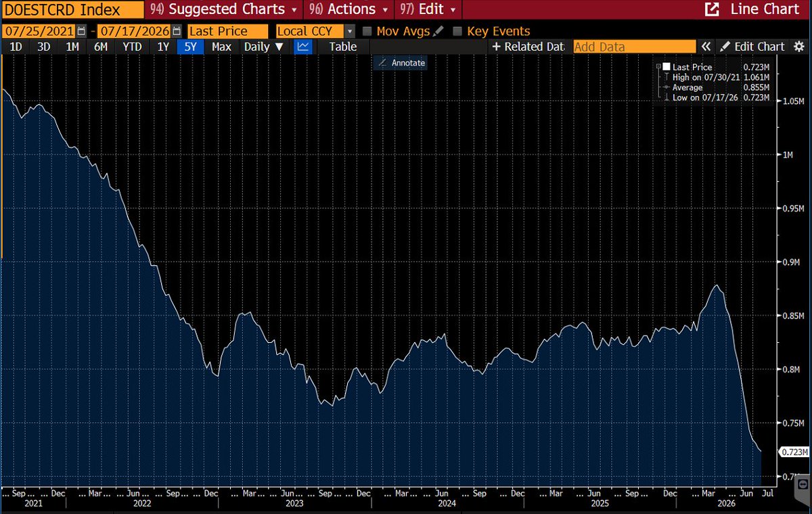This screenshot has height=514, width=812.
Task: Click the Edit Chart button
Action: point(752,47)
